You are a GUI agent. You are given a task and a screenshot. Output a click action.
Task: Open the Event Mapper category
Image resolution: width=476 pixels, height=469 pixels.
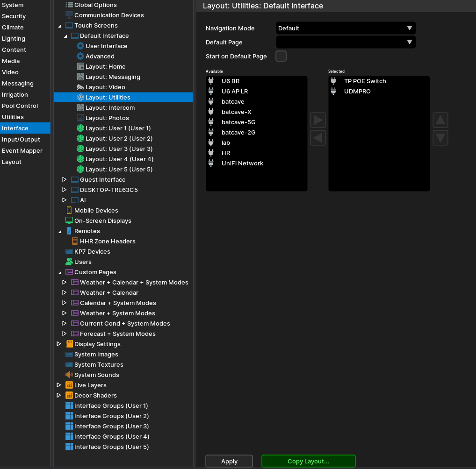point(22,151)
